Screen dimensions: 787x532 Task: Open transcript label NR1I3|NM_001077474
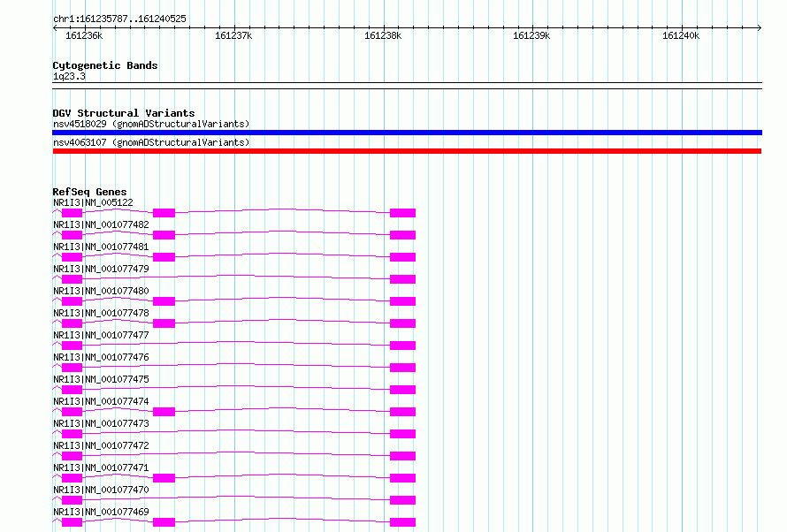coord(101,401)
